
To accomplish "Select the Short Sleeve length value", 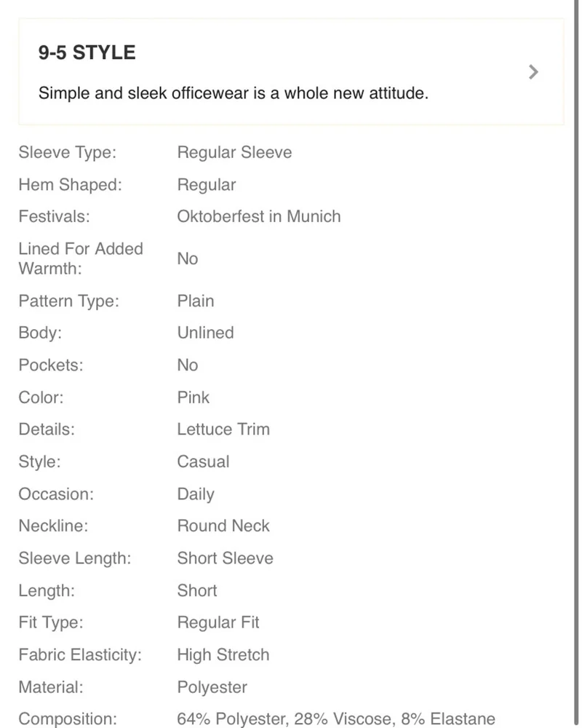I will coord(225,558).
